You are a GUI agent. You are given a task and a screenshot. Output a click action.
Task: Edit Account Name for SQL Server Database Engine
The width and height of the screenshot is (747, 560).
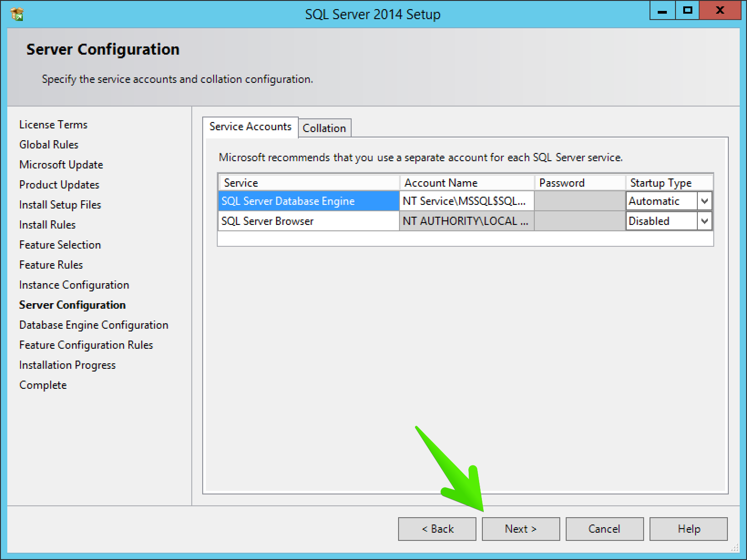click(466, 201)
